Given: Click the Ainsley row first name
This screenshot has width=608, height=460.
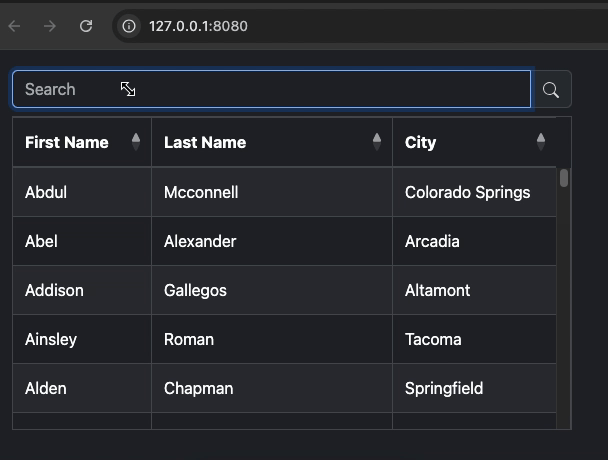Looking at the screenshot, I should tap(51, 339).
